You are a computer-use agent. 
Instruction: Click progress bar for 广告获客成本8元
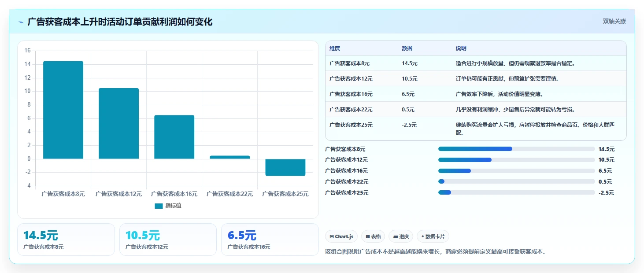point(516,149)
